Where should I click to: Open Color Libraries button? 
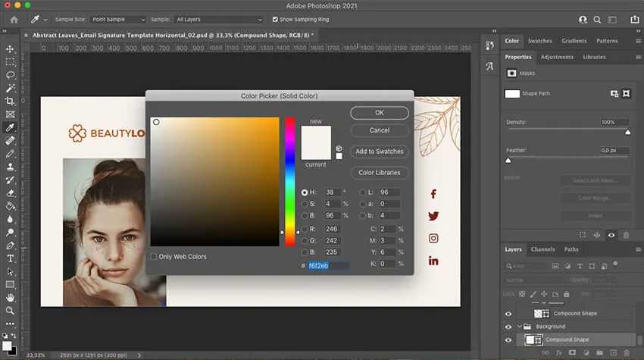(x=380, y=173)
